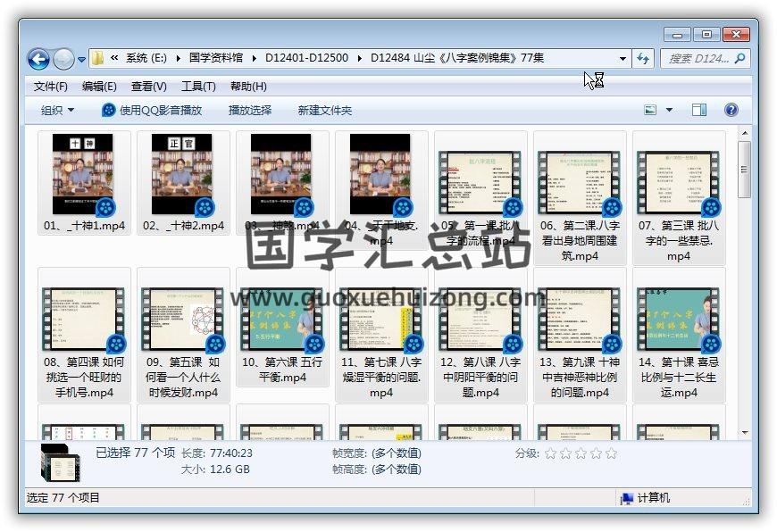This screenshot has width=777, height=532.
Task: Click the 大小: 12.6 GB detail
Action: [215, 470]
